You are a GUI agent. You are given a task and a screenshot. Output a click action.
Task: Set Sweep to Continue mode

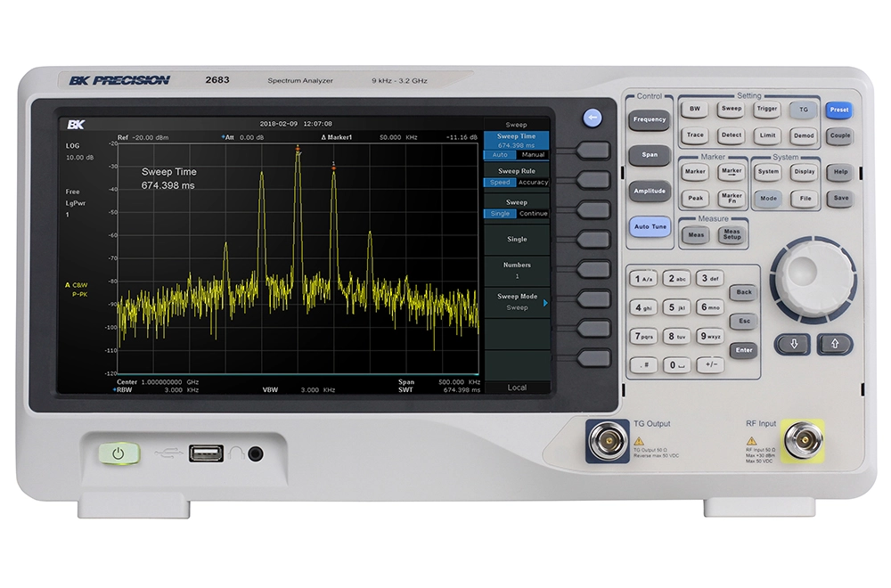click(533, 214)
